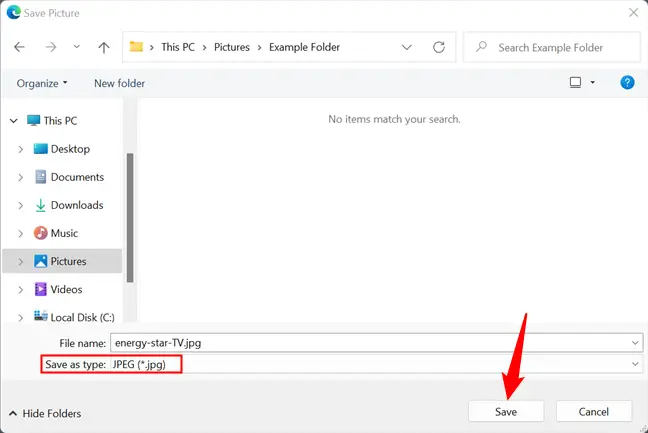648x433 pixels.
Task: Click the Cancel button
Action: click(593, 412)
